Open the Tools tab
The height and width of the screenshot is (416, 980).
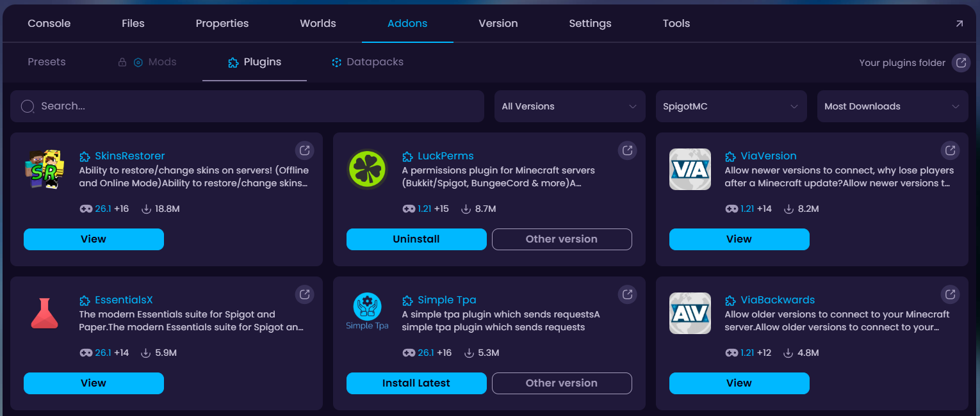(x=676, y=24)
